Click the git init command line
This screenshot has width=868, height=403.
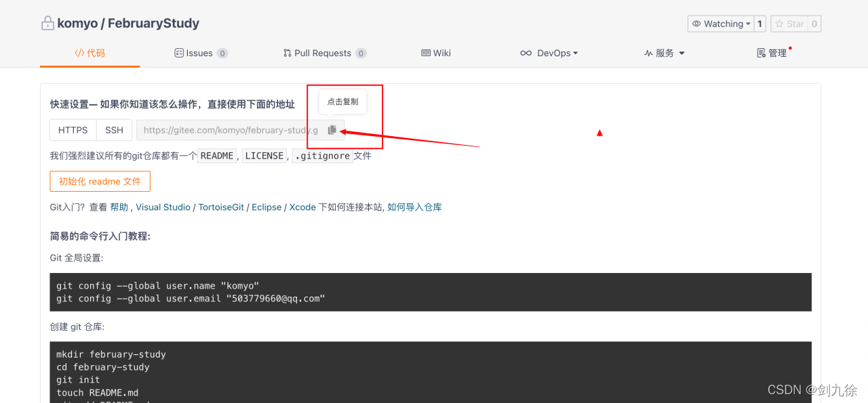[78, 380]
